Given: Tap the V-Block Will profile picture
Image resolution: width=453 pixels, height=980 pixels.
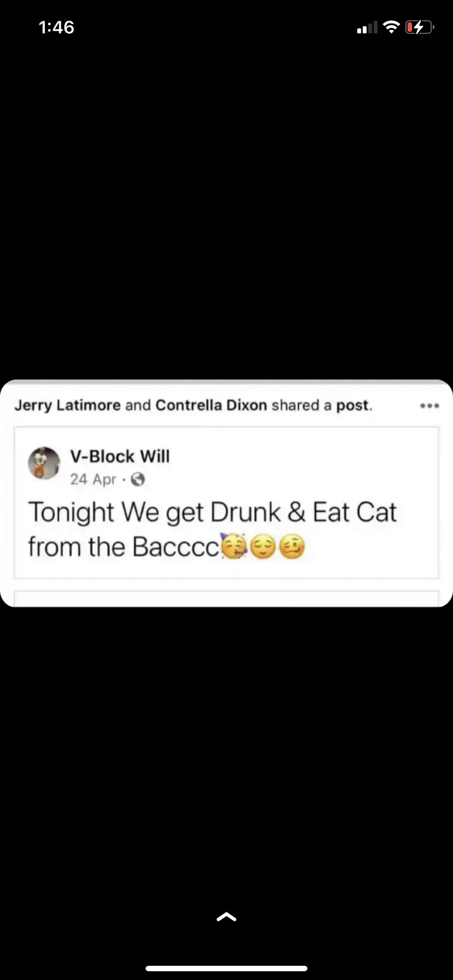Looking at the screenshot, I should coord(44,463).
